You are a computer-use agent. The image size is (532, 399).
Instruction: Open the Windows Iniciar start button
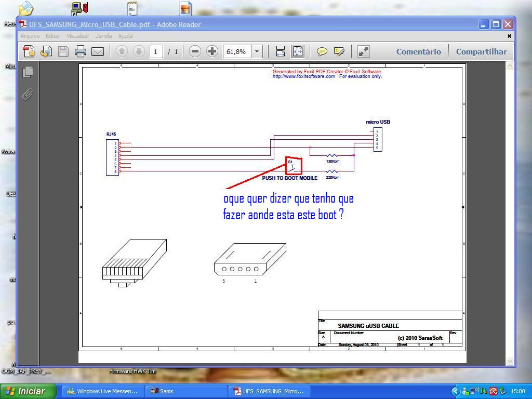(26, 391)
